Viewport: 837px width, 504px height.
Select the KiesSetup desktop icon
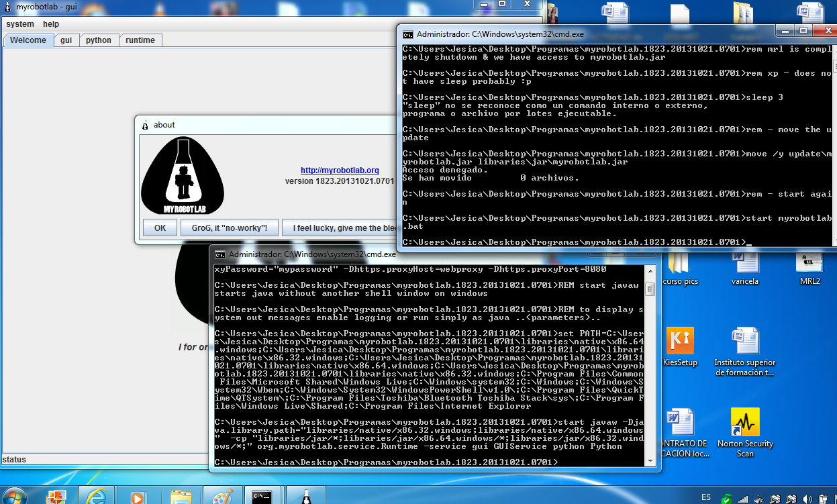pyautogui.click(x=680, y=347)
